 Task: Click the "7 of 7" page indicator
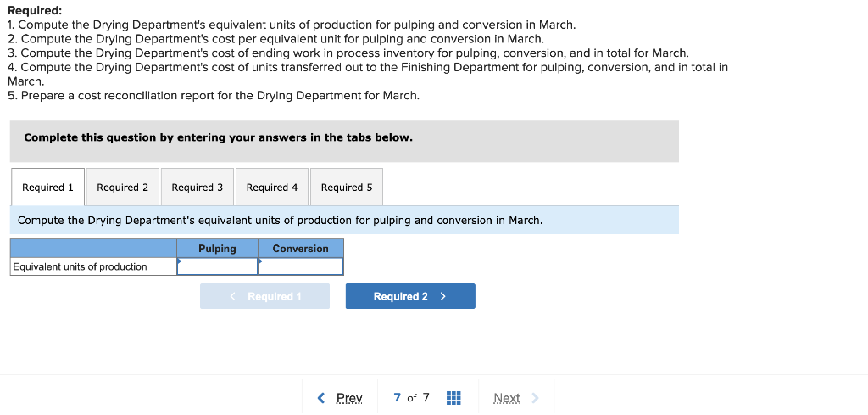pyautogui.click(x=412, y=398)
